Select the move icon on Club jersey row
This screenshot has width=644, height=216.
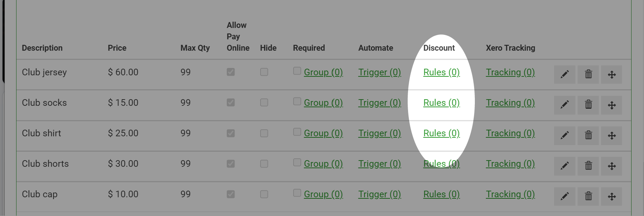coord(612,75)
